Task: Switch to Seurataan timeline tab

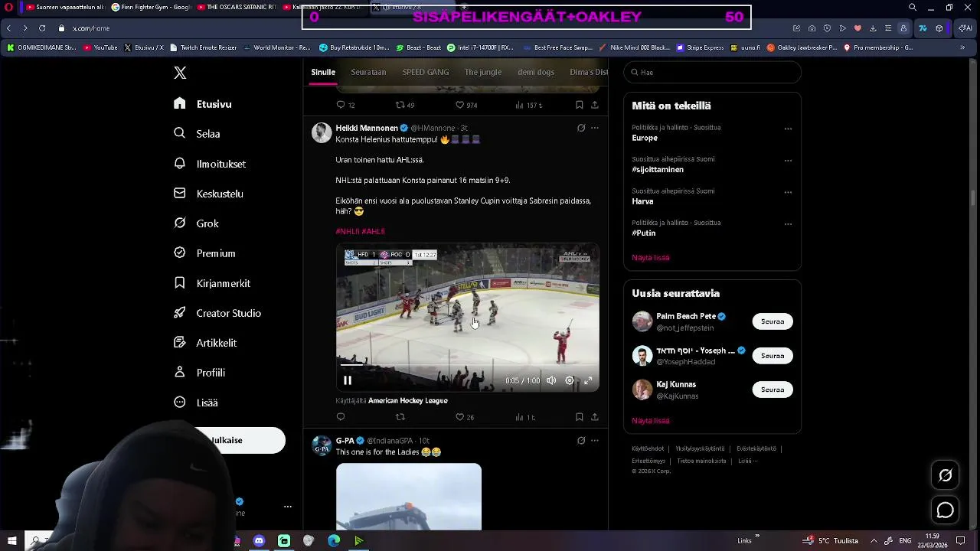Action: click(x=368, y=72)
